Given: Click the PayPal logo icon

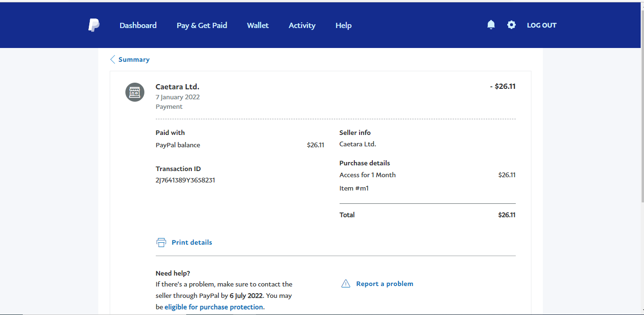Looking at the screenshot, I should pos(94,25).
